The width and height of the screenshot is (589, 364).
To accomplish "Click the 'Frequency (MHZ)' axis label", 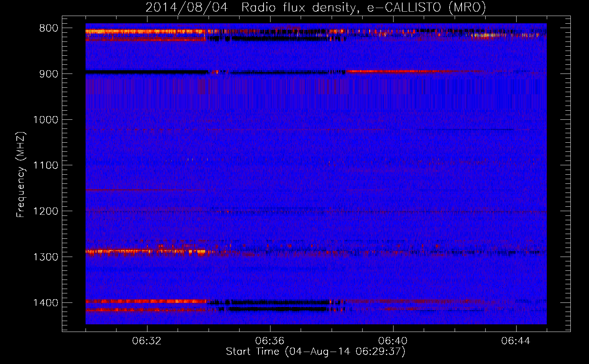I will 21,175.
